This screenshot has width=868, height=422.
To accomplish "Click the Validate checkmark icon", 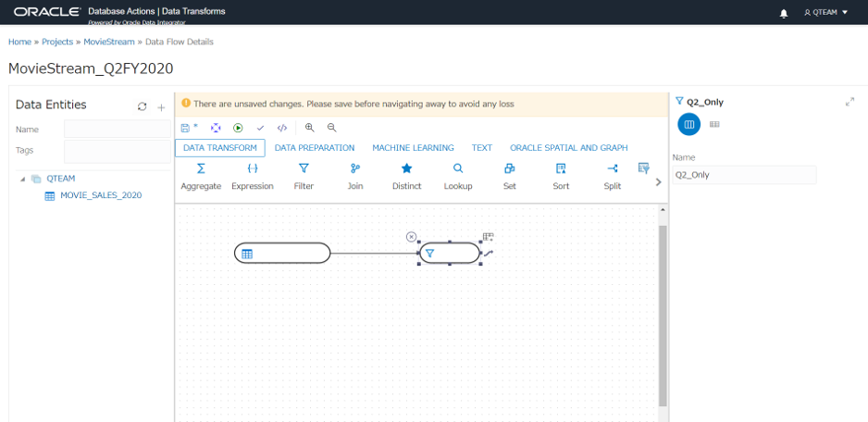I will tap(260, 128).
